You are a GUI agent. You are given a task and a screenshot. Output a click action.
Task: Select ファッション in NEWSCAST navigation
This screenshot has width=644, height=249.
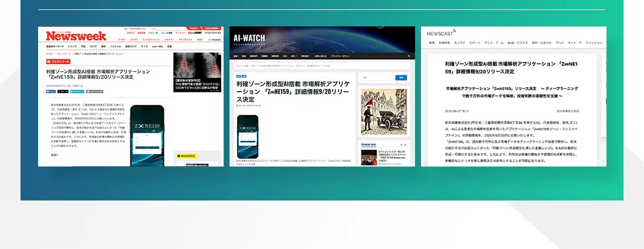tap(594, 43)
